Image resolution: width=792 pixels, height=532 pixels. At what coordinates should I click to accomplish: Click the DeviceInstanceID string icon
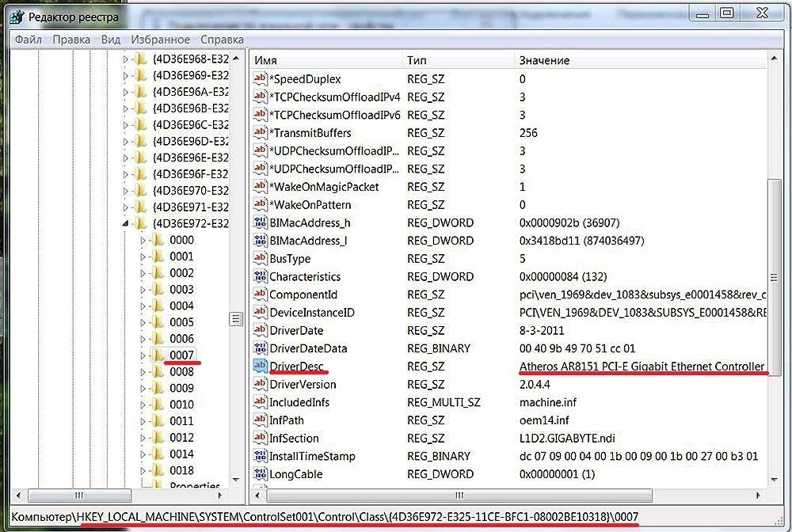(x=260, y=312)
